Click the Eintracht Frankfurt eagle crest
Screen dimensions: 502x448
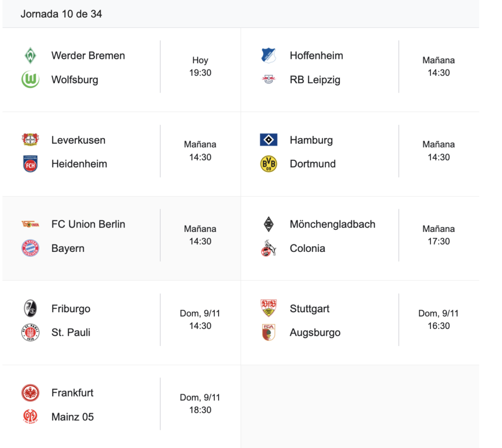[x=30, y=393]
